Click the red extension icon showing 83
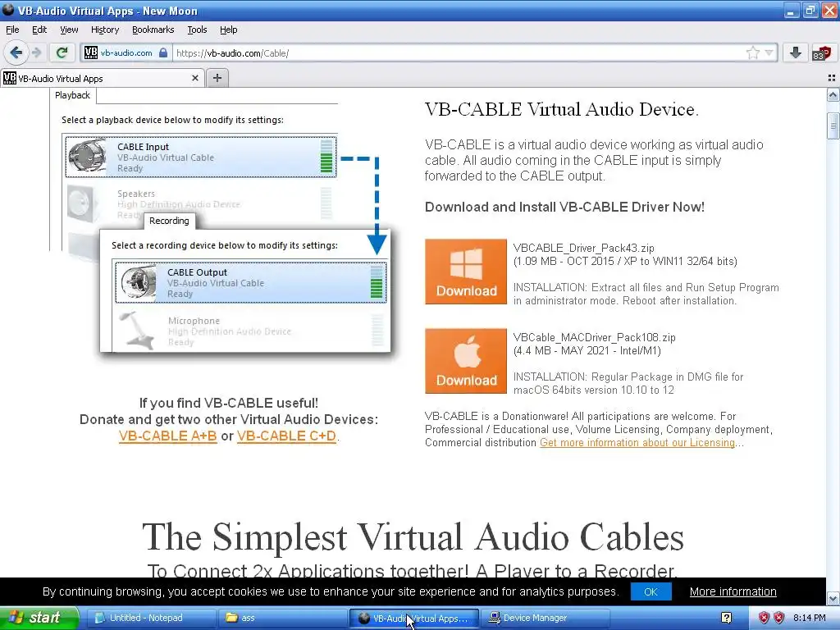 coord(820,53)
